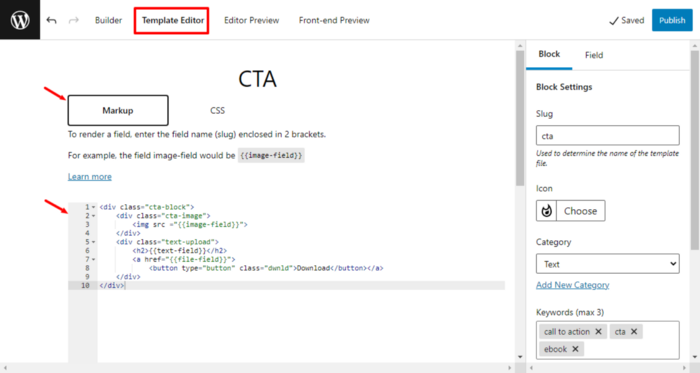Viewport: 700px width, 373px height.
Task: Click the CTA block title
Action: pyautogui.click(x=257, y=79)
